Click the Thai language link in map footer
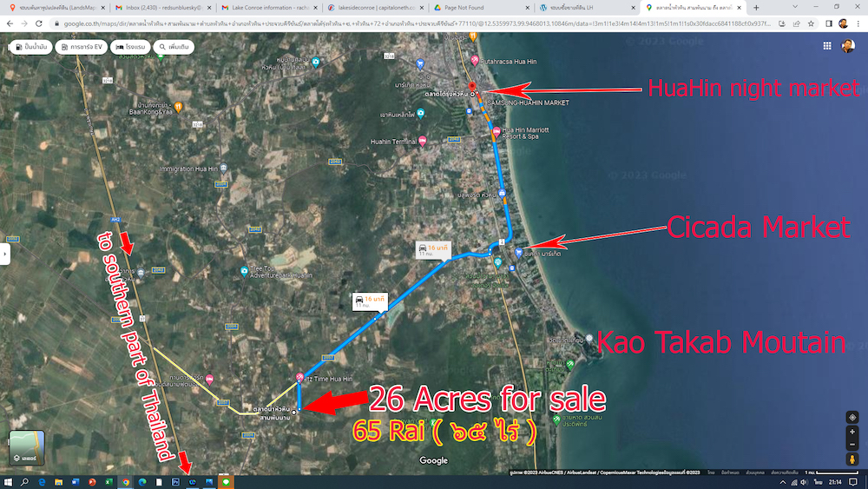The height and width of the screenshot is (489, 868). [711, 472]
